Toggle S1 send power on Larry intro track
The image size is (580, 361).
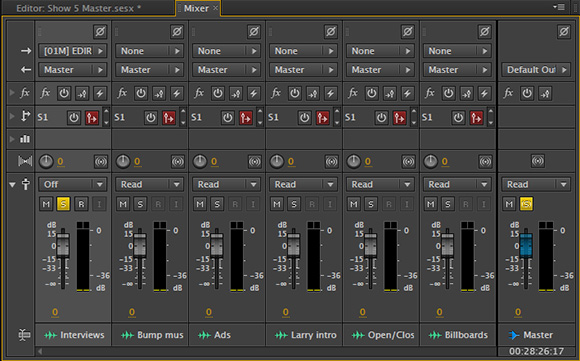304,118
